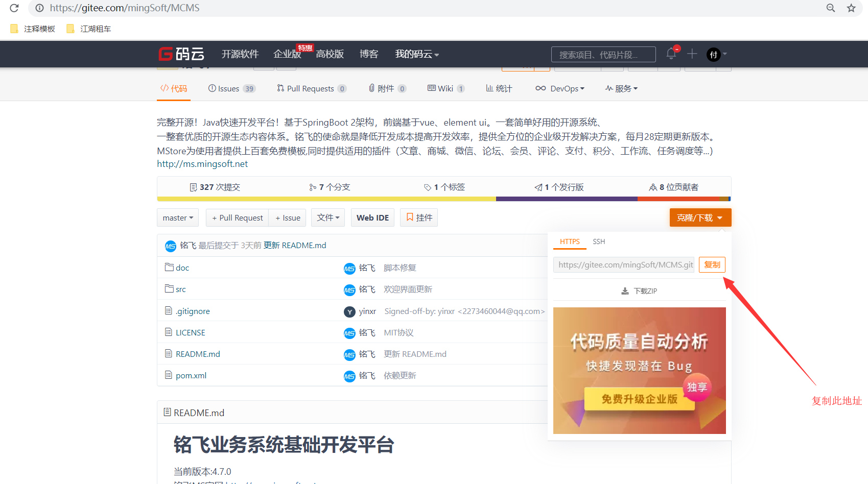Open the 依赖更新 commit message
This screenshot has height=484, width=868.
[400, 375]
